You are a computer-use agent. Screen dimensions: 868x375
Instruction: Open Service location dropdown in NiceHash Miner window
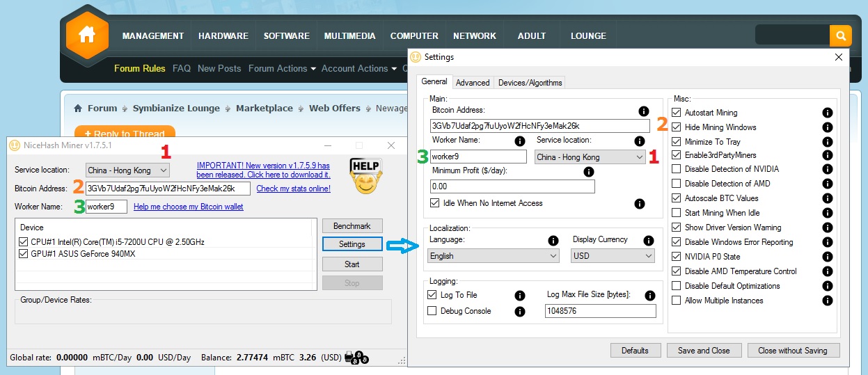click(x=127, y=170)
